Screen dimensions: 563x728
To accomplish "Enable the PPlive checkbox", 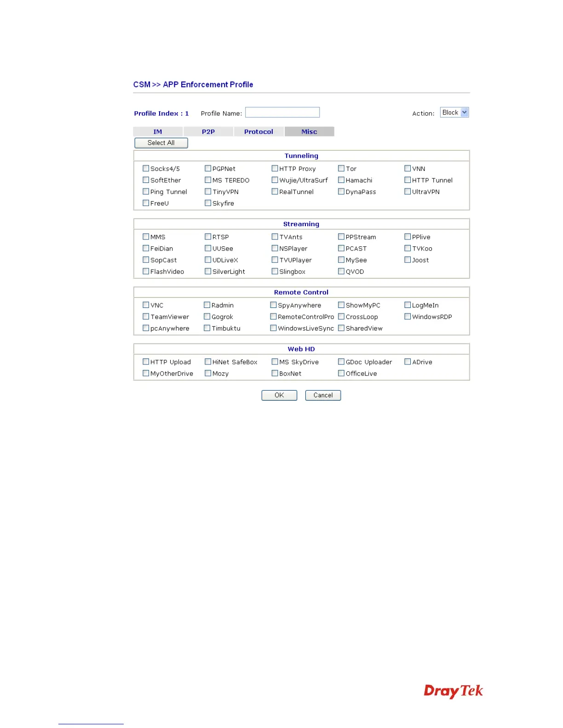I will coord(408,237).
